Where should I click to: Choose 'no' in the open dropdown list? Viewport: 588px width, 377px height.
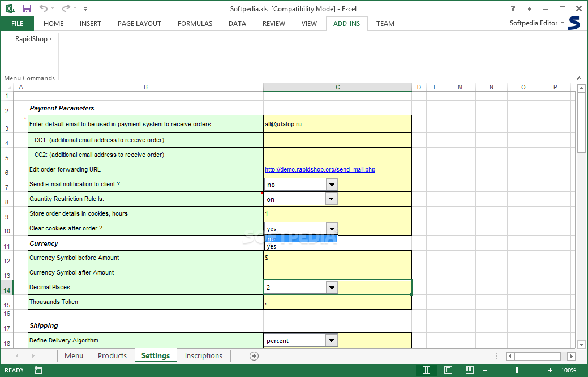301,239
